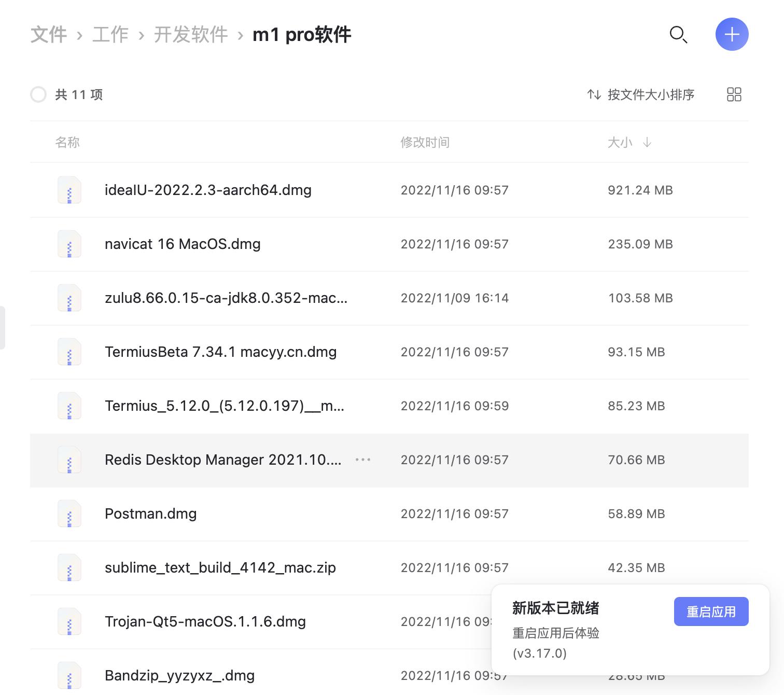Click the file icon for sublime_text_build_4142_mac.zip

pos(69,567)
